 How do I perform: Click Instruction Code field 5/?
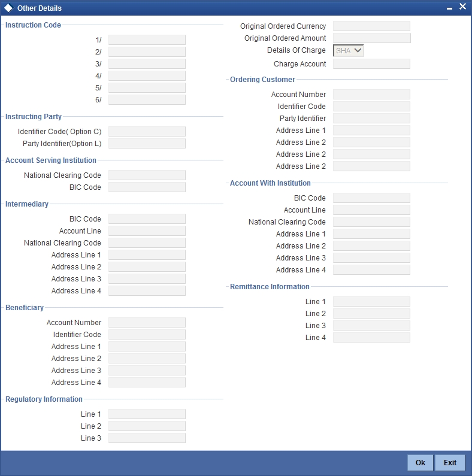147,88
